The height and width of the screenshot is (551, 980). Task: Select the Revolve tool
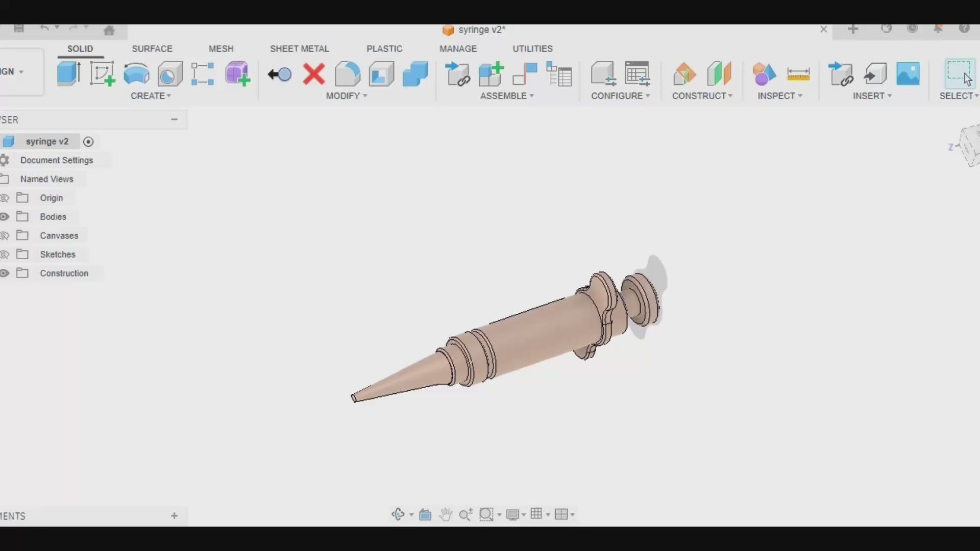point(136,73)
